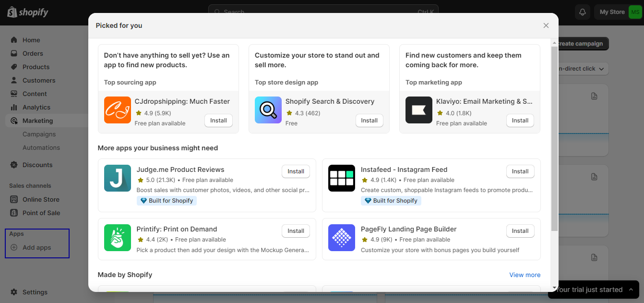
Task: Click first report document icon behind dialog
Action: [594, 96]
